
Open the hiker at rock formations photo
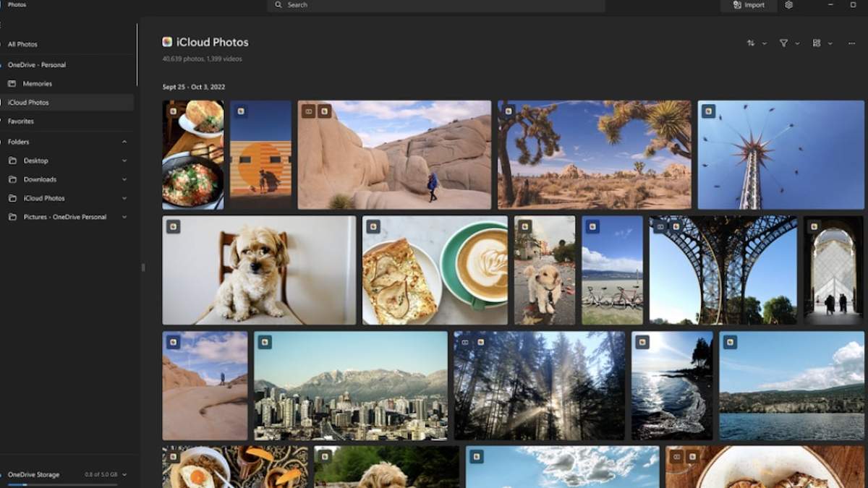pos(394,155)
